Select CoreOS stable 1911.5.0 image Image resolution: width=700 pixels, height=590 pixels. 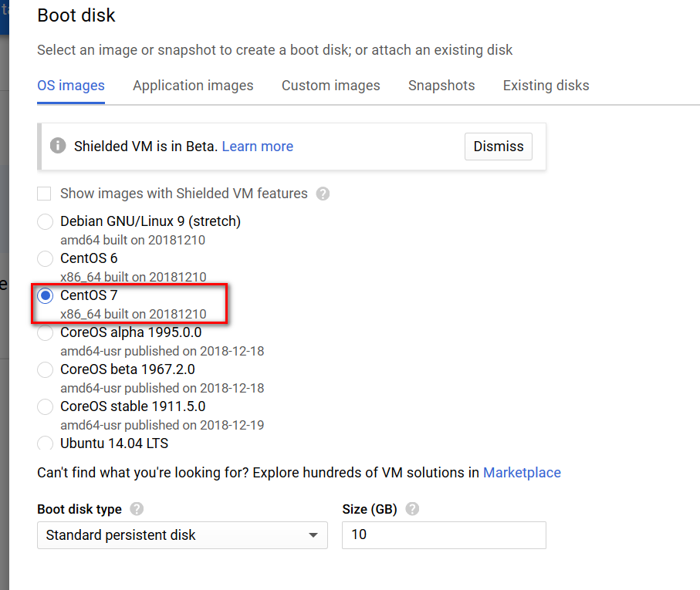(x=46, y=406)
